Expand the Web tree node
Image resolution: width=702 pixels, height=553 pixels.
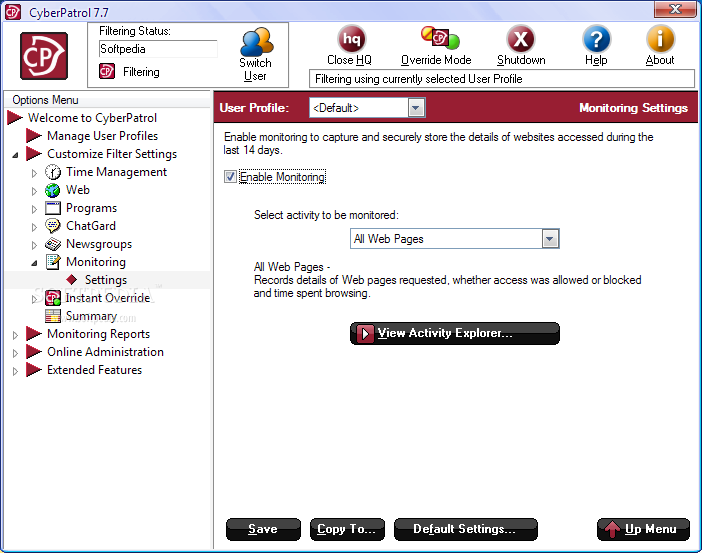click(x=34, y=191)
